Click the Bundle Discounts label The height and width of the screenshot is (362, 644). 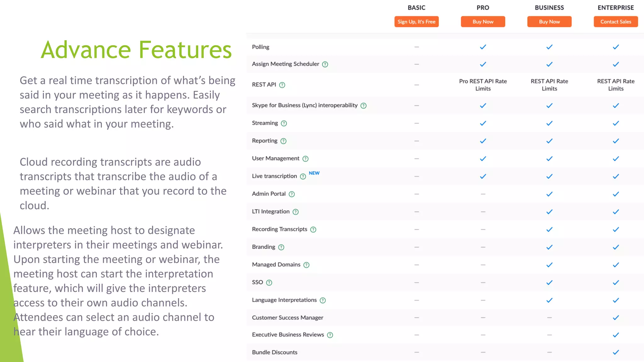275,352
